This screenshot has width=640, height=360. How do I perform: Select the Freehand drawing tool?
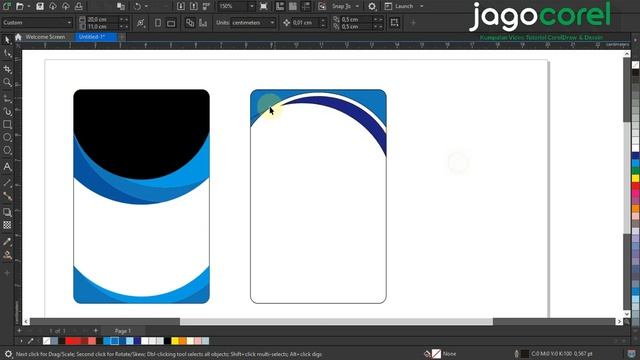click(x=7, y=98)
